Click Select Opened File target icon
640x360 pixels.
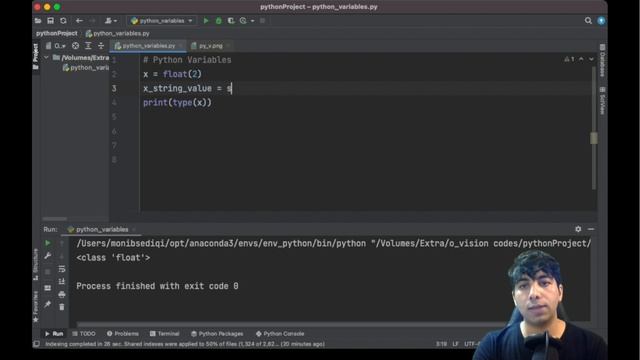(x=76, y=46)
